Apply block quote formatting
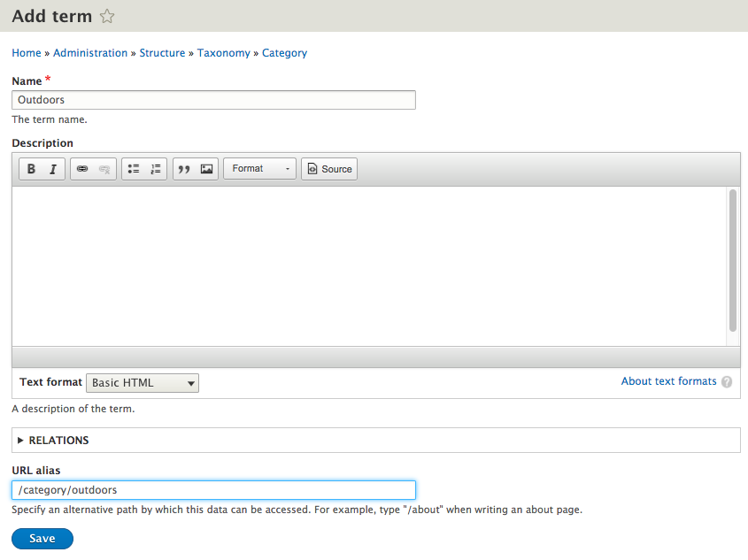This screenshot has height=560, width=748. (x=184, y=169)
